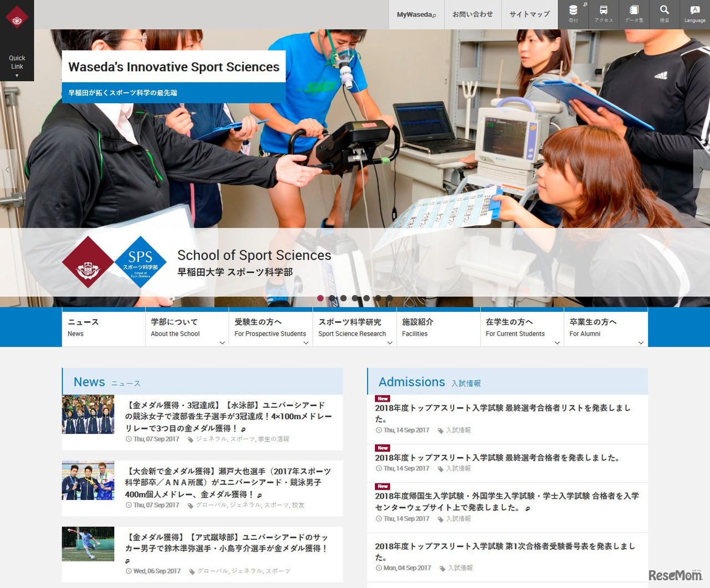Open the データ集 data book icon
710x588 pixels.
pyautogui.click(x=633, y=14)
